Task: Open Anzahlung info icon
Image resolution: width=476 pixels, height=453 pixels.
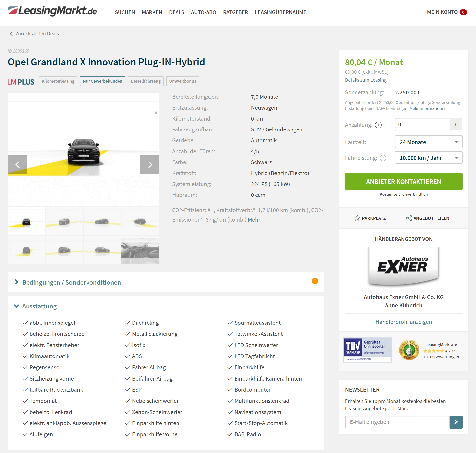Action: 378,125
